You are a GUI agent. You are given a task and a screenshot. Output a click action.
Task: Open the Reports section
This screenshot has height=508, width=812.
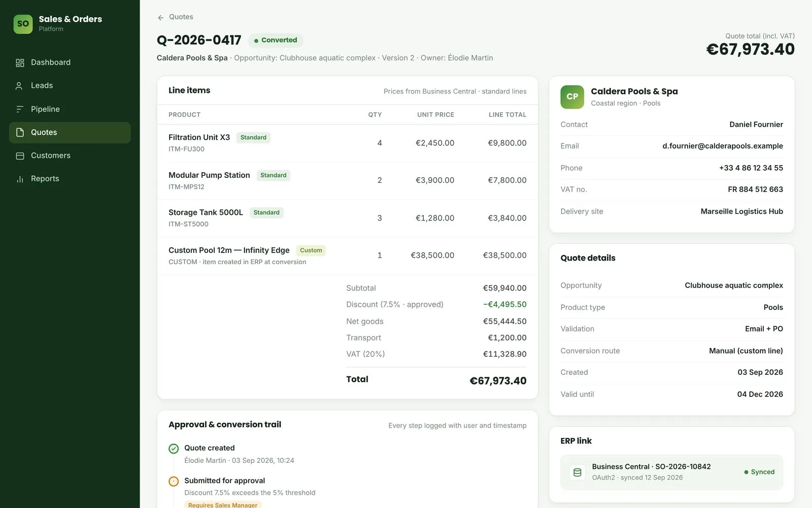point(70,179)
